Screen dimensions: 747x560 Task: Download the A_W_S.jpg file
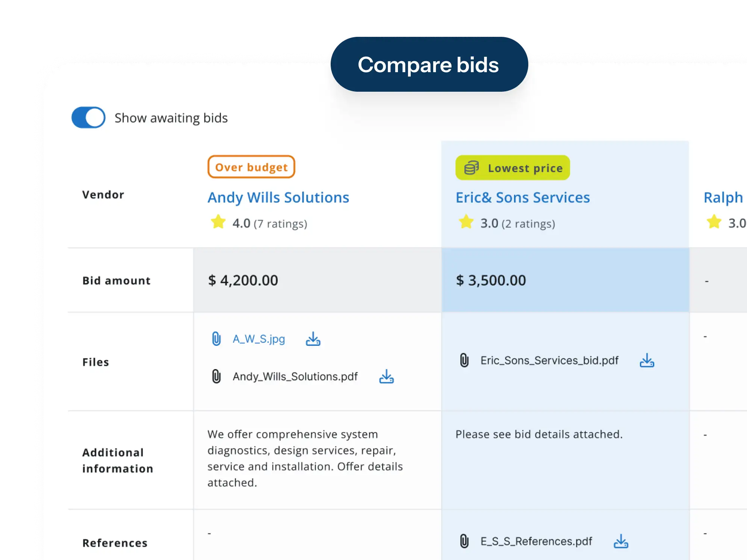[313, 339]
